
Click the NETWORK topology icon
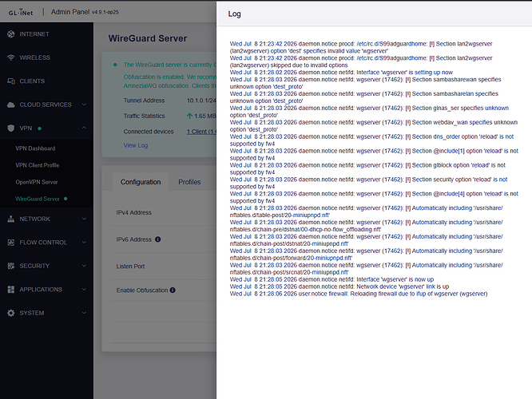tap(11, 219)
